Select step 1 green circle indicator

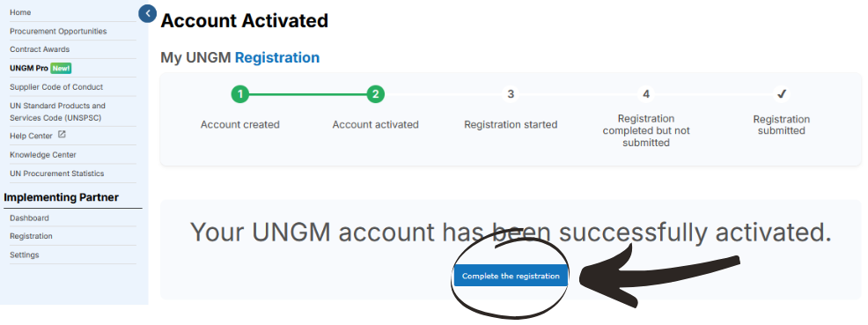click(239, 94)
